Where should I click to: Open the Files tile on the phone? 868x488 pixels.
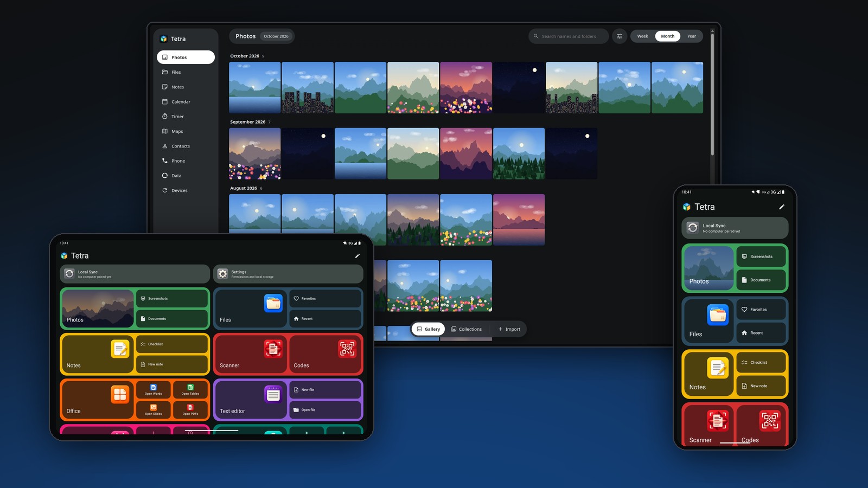click(709, 320)
